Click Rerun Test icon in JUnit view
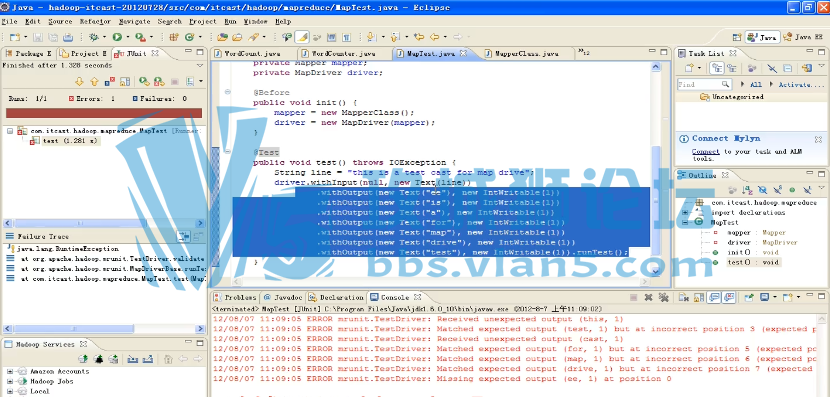This screenshot has width=830, height=397. 144,82
